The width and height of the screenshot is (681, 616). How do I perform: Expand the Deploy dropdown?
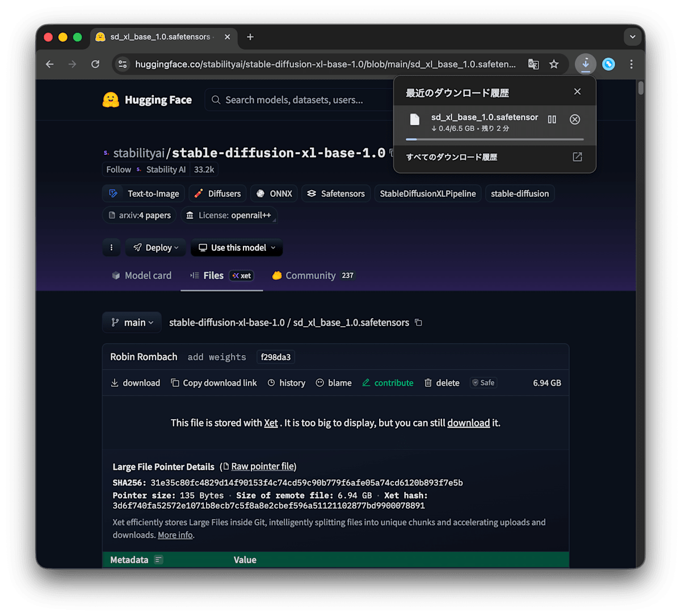click(155, 247)
